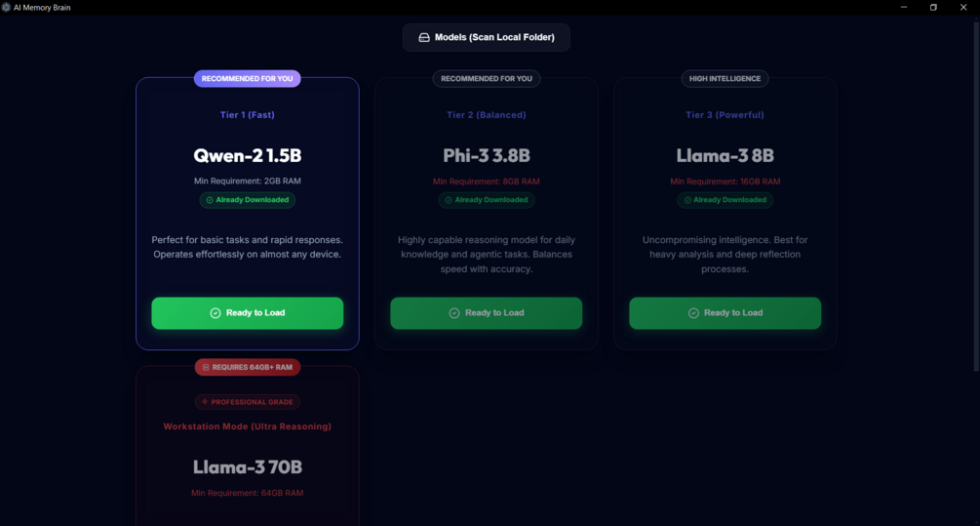Click checkmark icon on Llama-3 8B Ready to Load
The height and width of the screenshot is (526, 980).
point(693,313)
